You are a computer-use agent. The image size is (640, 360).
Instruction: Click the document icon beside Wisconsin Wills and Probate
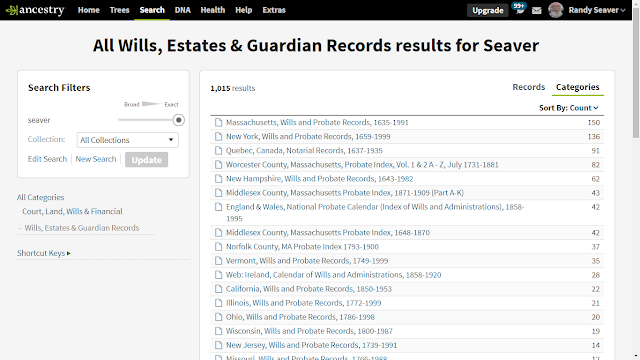219,331
